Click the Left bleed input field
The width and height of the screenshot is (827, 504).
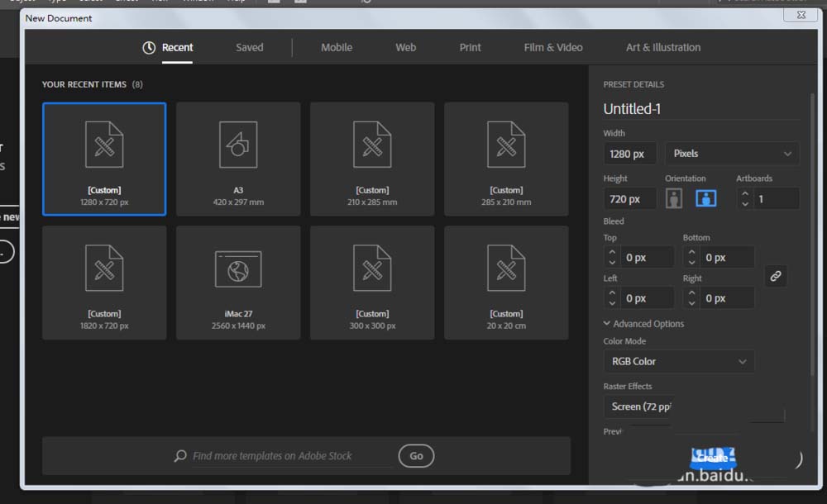648,298
